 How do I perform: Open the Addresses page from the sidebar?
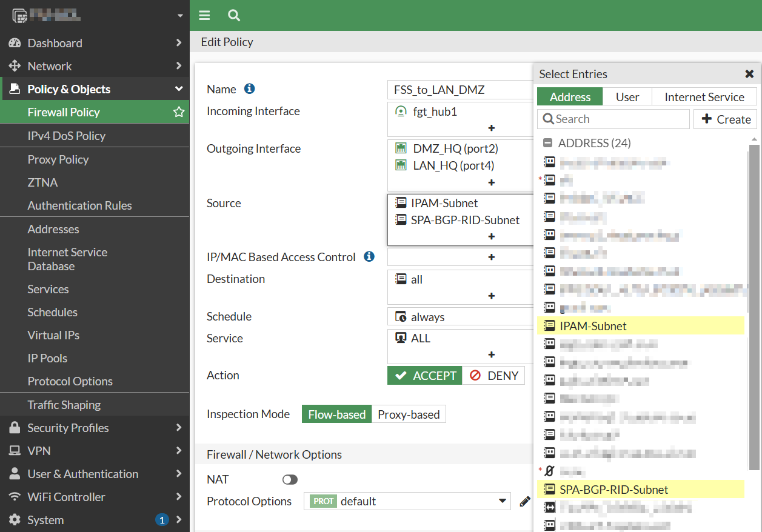click(54, 229)
